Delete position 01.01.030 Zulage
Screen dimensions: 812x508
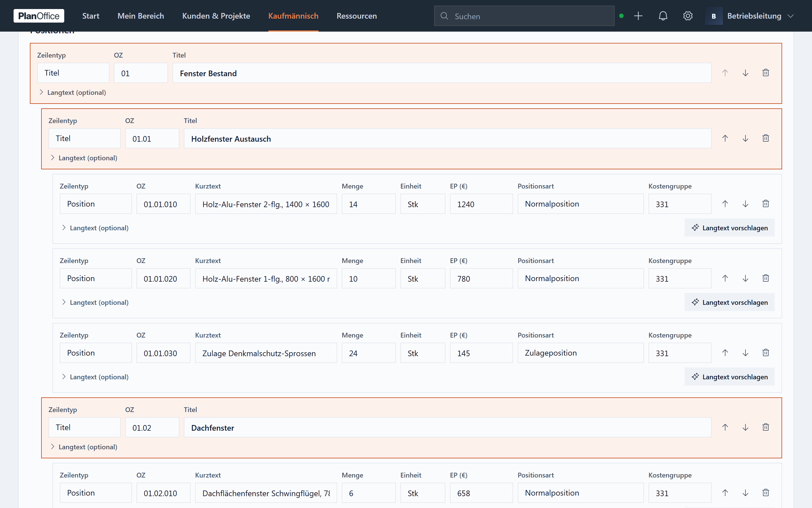[765, 353]
